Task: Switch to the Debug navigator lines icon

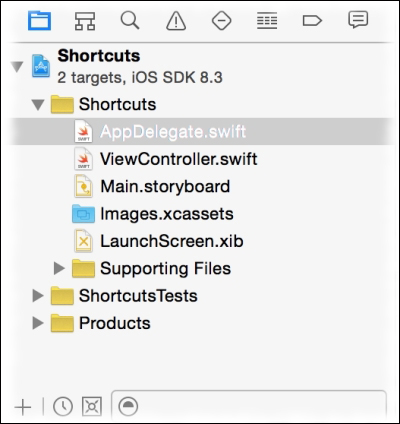Action: (267, 21)
